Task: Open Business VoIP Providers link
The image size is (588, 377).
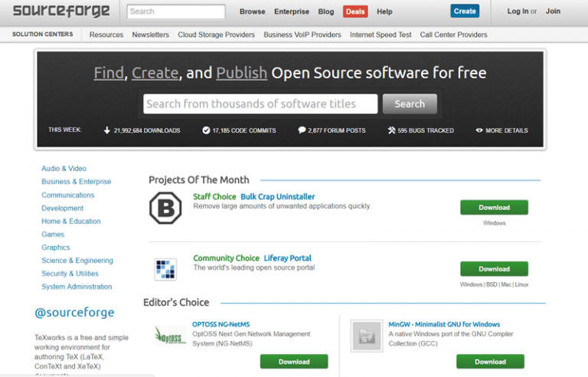Action: click(x=302, y=34)
